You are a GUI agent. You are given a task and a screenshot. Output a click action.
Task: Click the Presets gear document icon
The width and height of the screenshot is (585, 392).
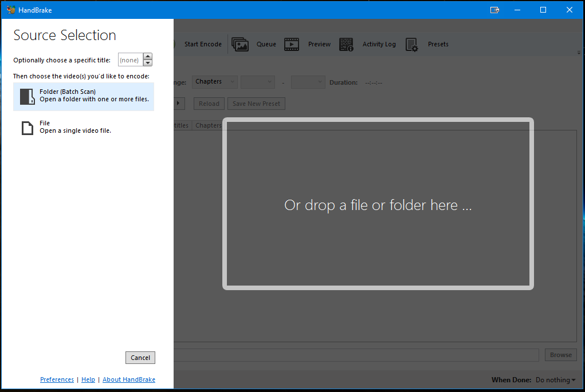411,45
